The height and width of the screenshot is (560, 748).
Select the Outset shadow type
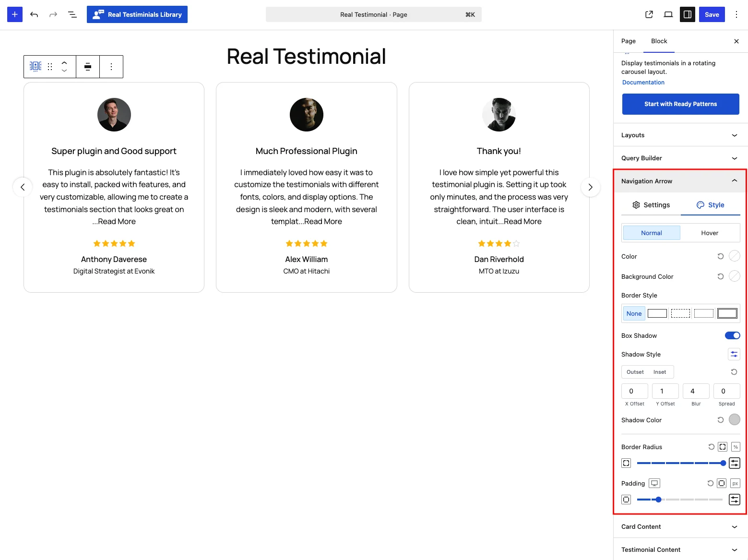(635, 372)
